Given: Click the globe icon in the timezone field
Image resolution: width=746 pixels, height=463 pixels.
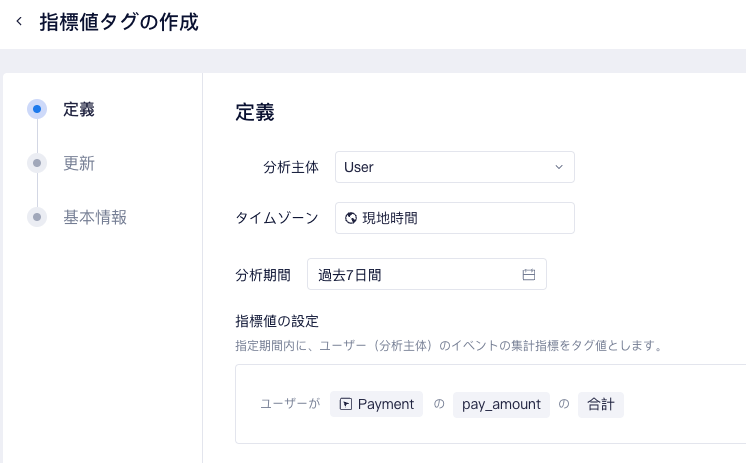Looking at the screenshot, I should [x=351, y=218].
